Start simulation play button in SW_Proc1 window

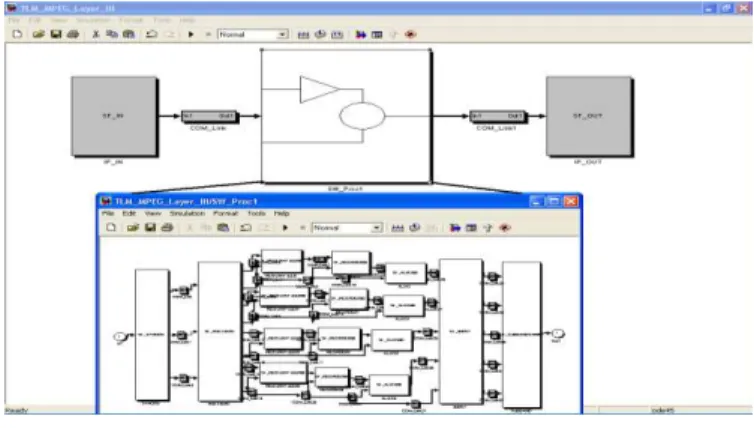[285, 228]
